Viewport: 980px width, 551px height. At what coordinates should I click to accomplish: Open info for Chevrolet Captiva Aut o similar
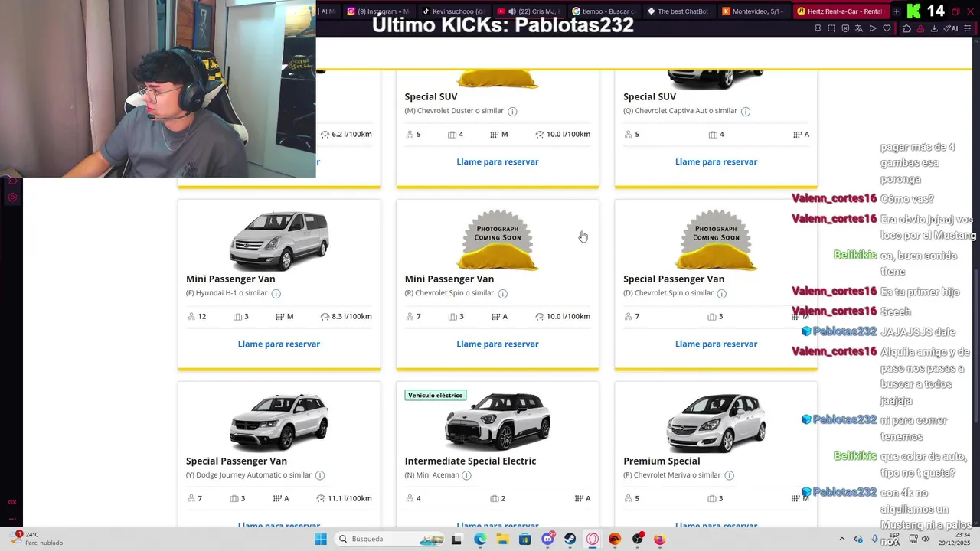tap(746, 111)
